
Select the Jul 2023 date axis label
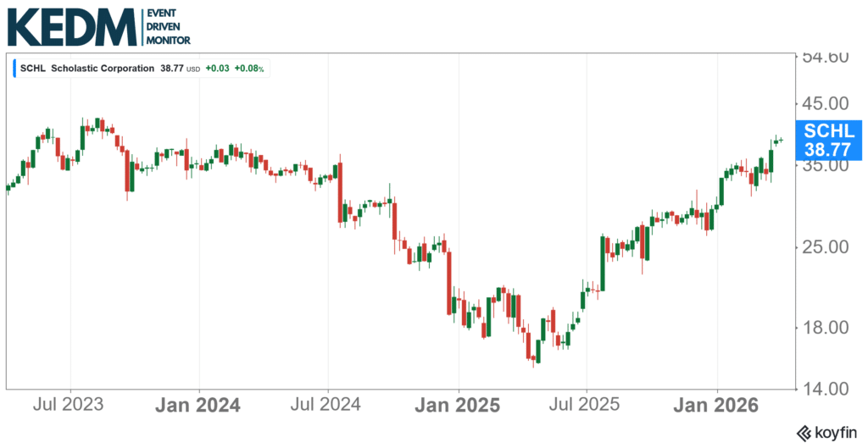pos(70,405)
